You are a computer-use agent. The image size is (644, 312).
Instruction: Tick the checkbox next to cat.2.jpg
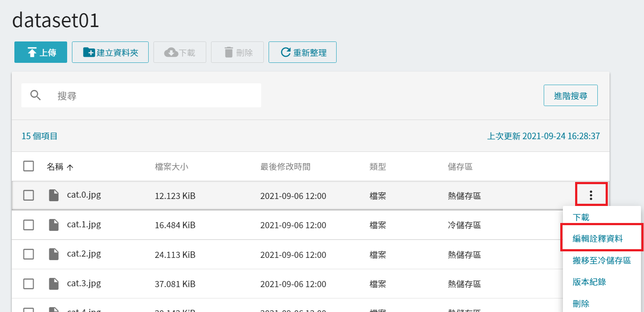click(29, 254)
